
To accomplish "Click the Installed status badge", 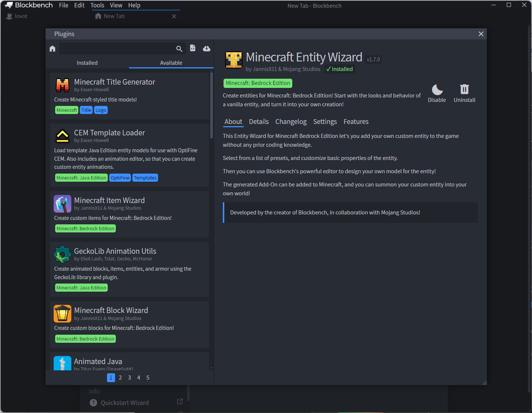I will click(339, 69).
